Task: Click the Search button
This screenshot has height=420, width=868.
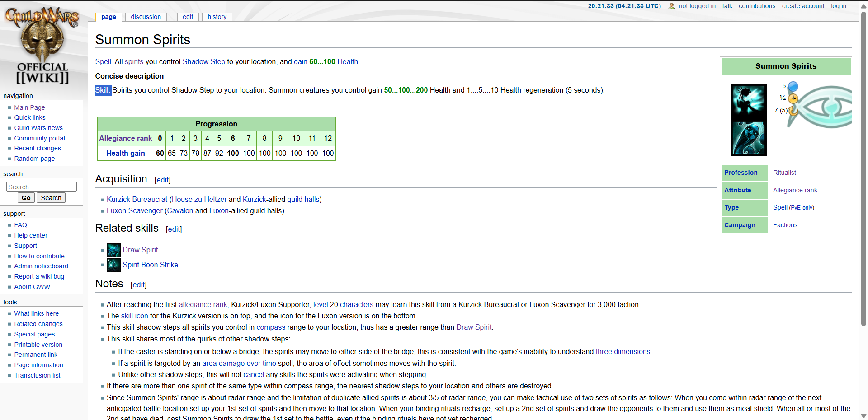Action: tap(51, 198)
